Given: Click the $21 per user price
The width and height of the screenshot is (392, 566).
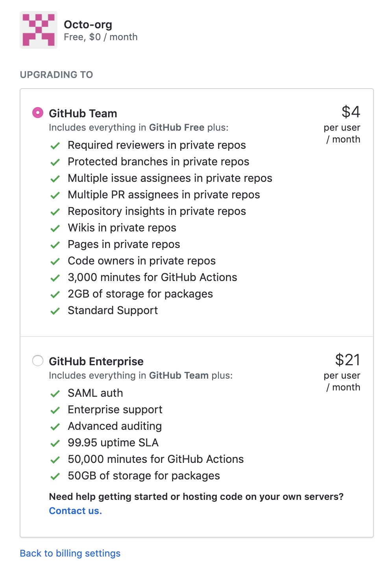Looking at the screenshot, I should click(x=347, y=360).
